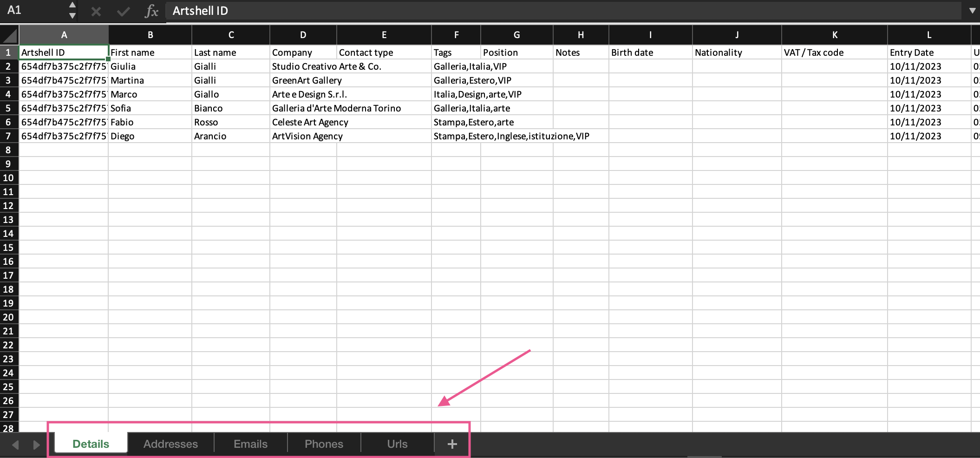Click the Company header cell
Viewport: 980px width, 458px height.
tap(303, 52)
